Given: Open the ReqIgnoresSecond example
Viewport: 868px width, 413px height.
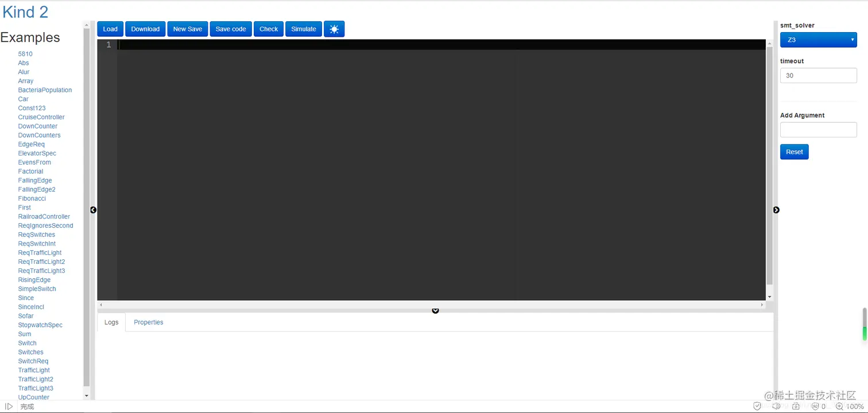Looking at the screenshot, I should (x=46, y=226).
